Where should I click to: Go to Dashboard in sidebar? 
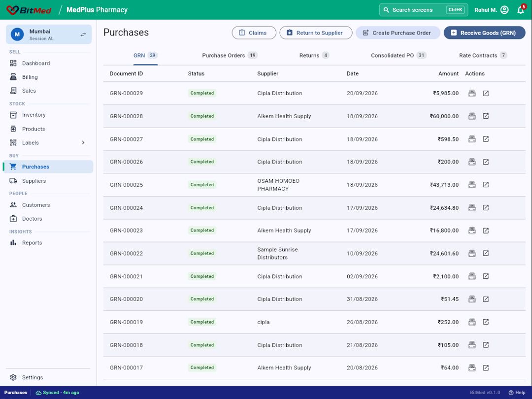click(48, 63)
